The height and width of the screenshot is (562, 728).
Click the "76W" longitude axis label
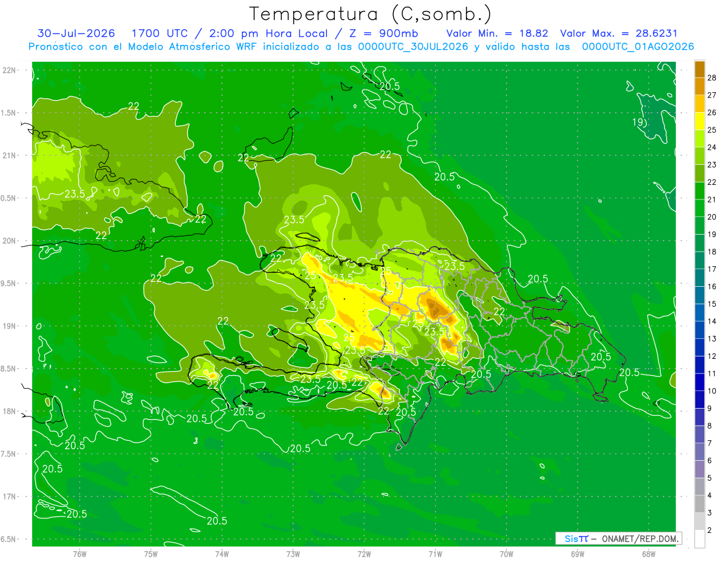(79, 554)
